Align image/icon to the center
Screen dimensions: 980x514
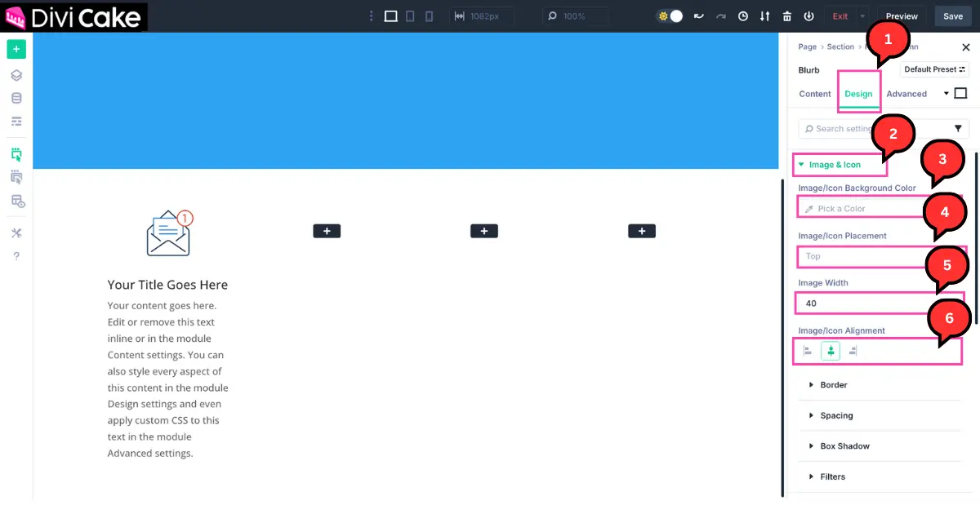click(x=831, y=351)
